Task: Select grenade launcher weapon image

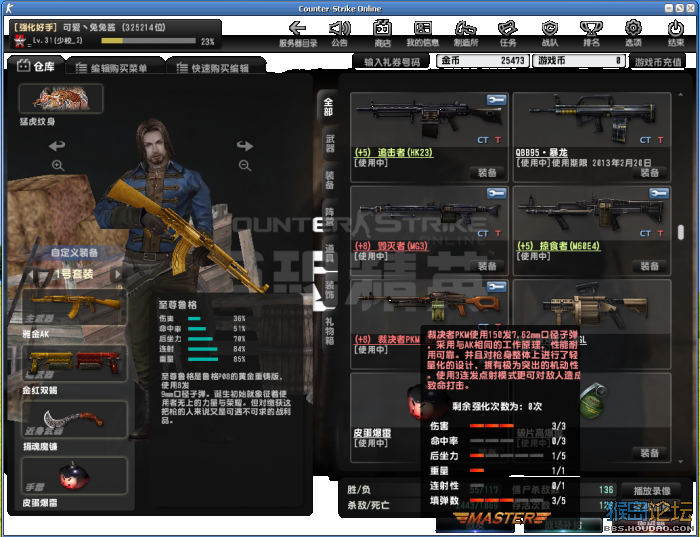Action: click(594, 306)
